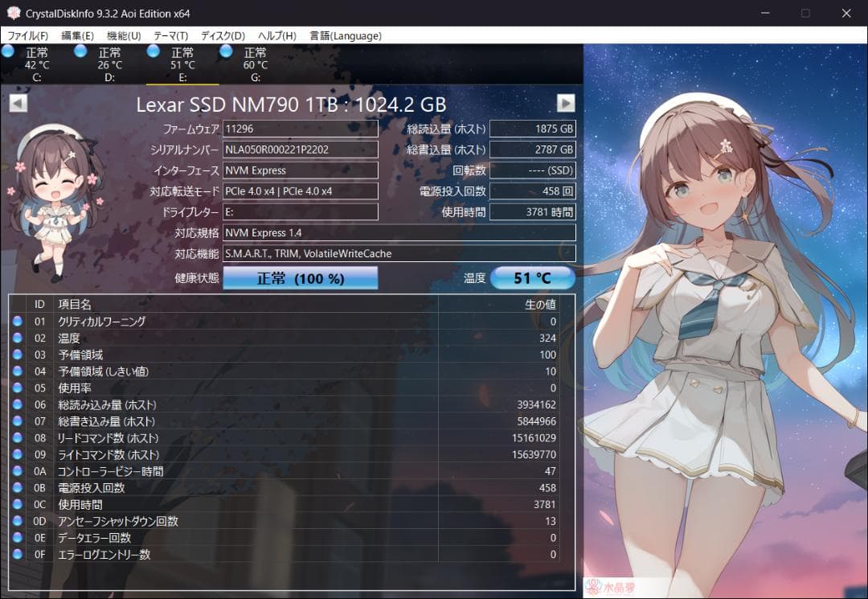Click the temperature status circle on drive G:

click(226, 51)
